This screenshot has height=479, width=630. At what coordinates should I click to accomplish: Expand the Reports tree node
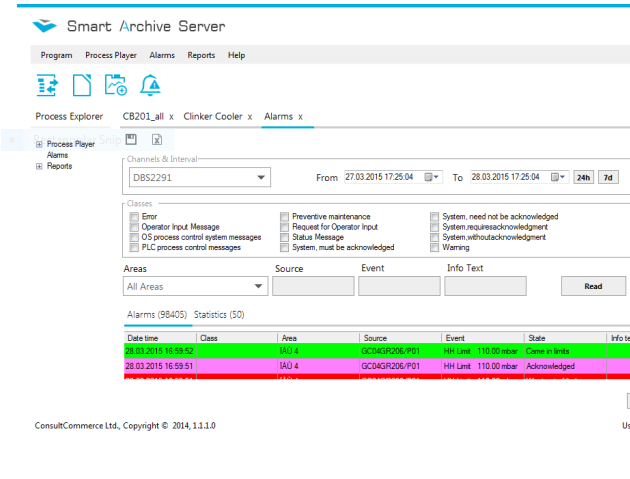click(39, 166)
